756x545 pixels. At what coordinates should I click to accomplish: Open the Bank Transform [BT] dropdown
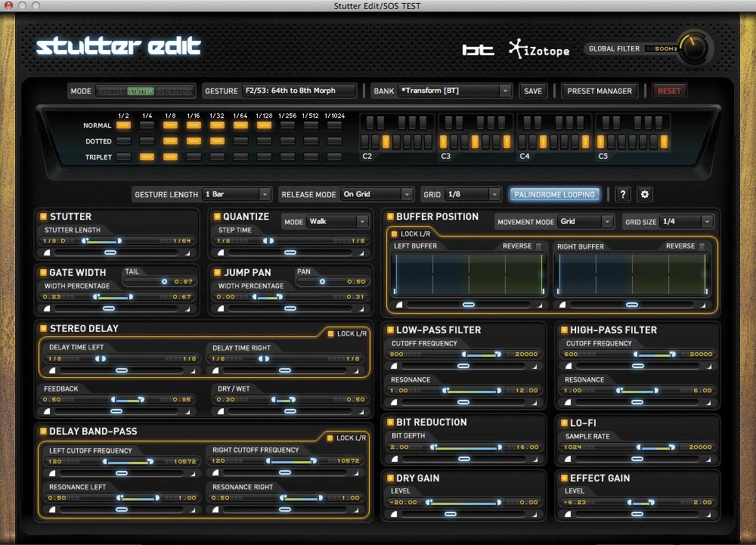pos(454,91)
